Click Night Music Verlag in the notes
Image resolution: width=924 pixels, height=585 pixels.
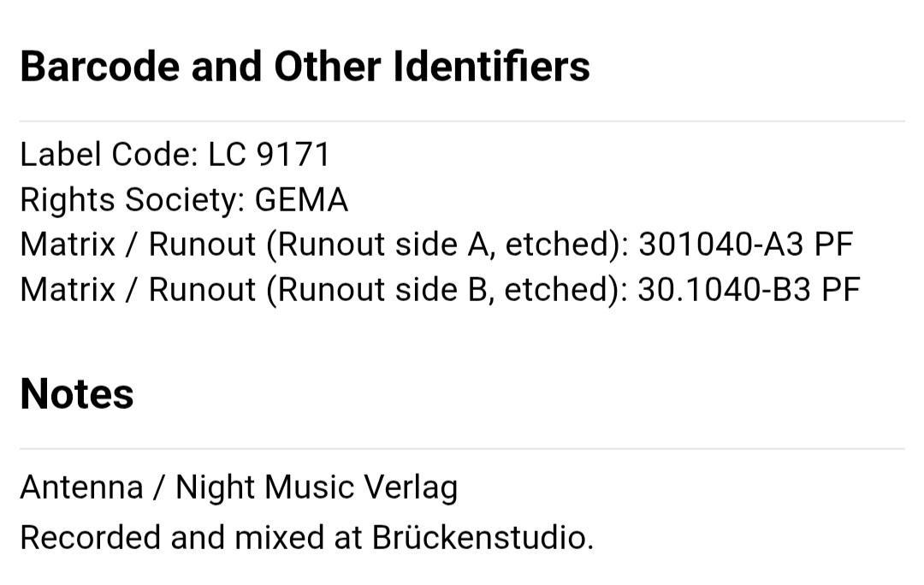tap(317, 487)
